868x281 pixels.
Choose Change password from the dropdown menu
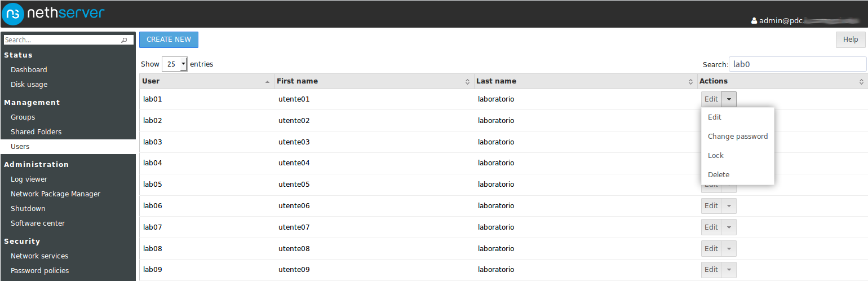click(x=737, y=137)
